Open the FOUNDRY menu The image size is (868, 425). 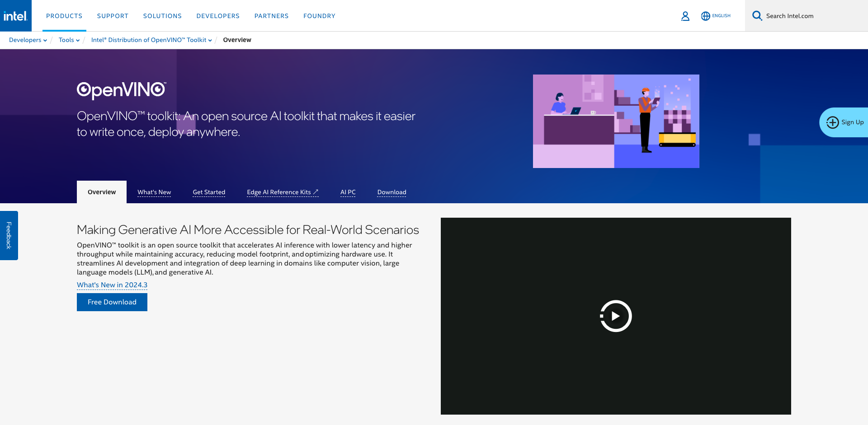tap(320, 16)
